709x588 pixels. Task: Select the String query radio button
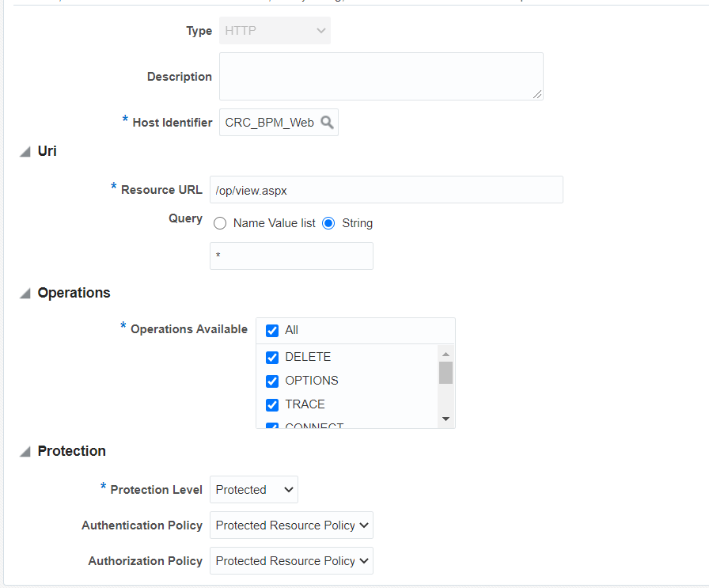[x=328, y=223]
